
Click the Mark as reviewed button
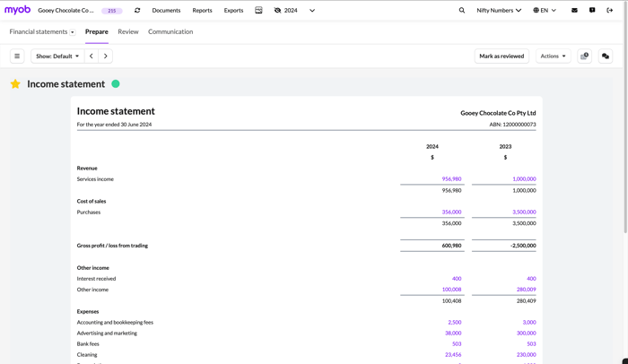[502, 56]
